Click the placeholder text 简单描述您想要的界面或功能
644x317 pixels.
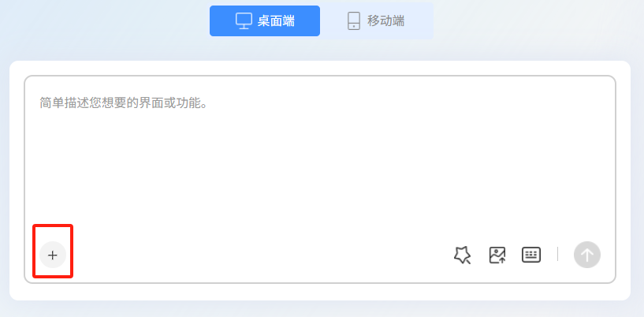(x=121, y=103)
